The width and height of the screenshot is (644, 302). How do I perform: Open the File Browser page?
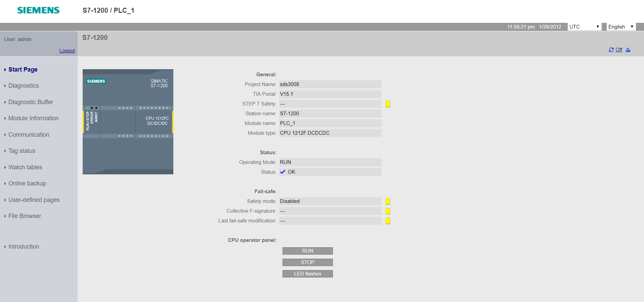pos(25,216)
